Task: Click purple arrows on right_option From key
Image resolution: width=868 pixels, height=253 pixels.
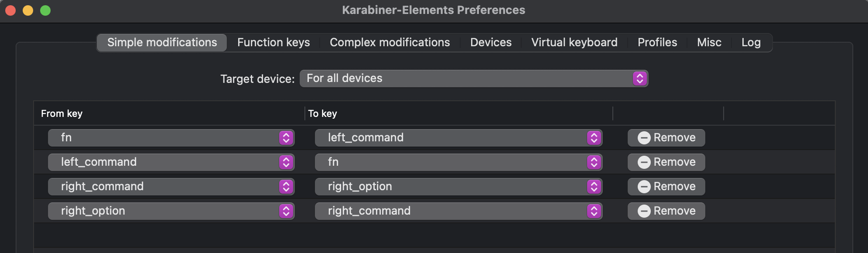Action: [x=286, y=211]
